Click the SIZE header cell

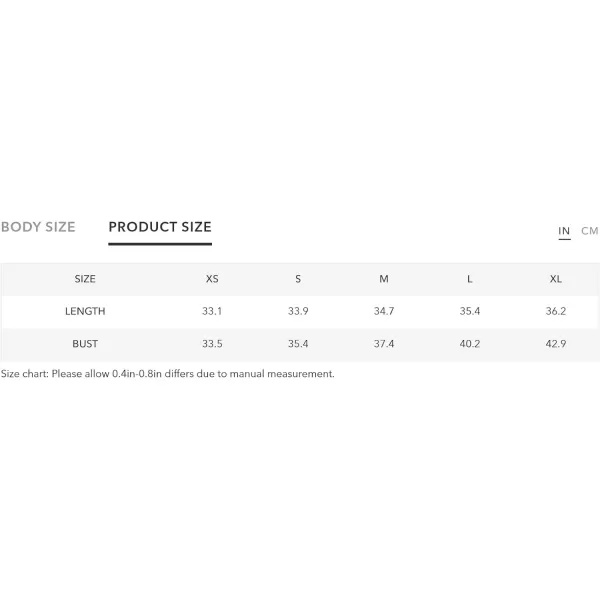click(85, 279)
